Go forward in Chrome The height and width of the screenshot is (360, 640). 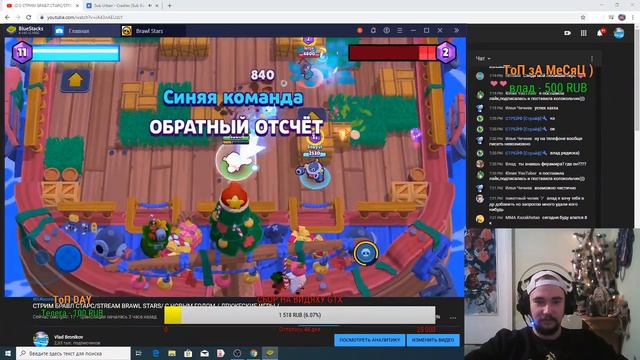[18, 17]
